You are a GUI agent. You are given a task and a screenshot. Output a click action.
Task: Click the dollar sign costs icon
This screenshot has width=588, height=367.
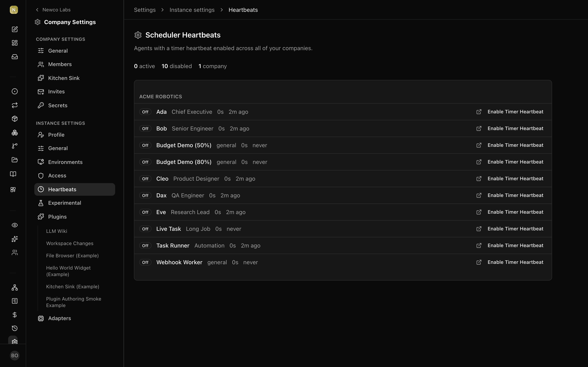tap(14, 315)
